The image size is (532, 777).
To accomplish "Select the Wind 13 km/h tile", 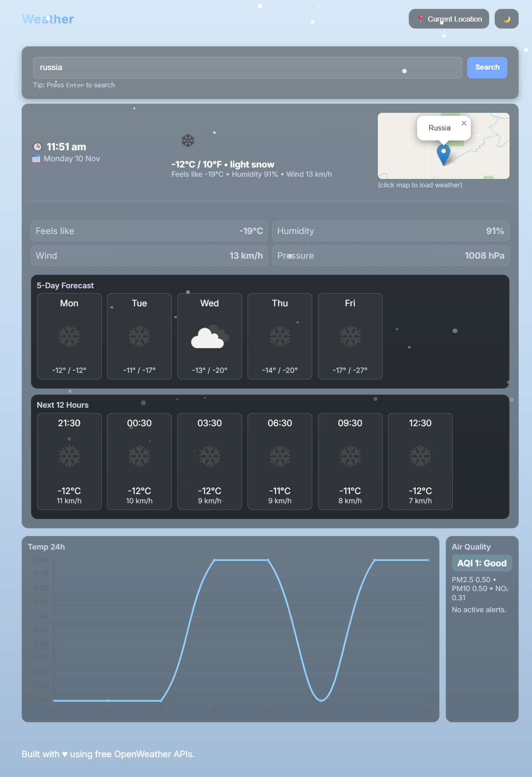I will click(149, 256).
